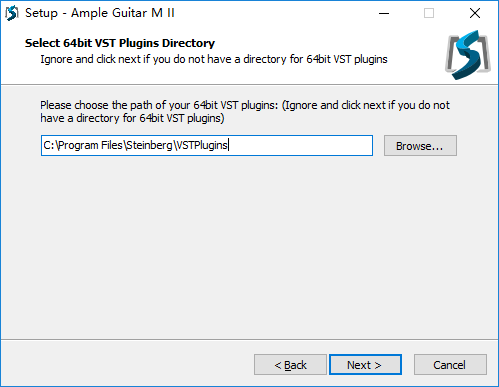Click the Ample Sound logo in header
This screenshot has height=387, width=499.
click(468, 55)
